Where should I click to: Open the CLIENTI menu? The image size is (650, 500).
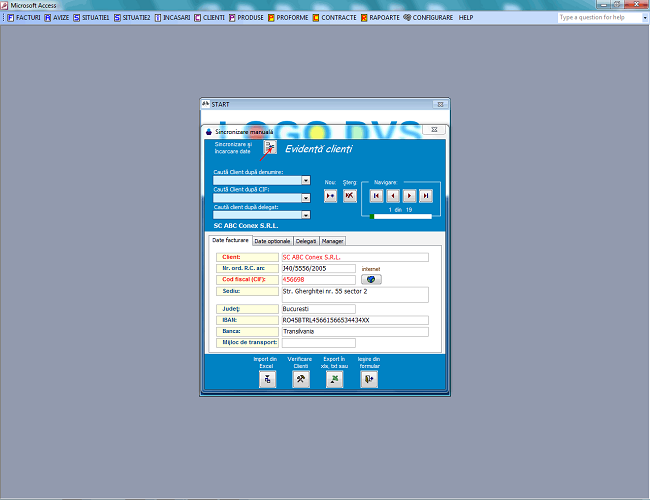210,17
